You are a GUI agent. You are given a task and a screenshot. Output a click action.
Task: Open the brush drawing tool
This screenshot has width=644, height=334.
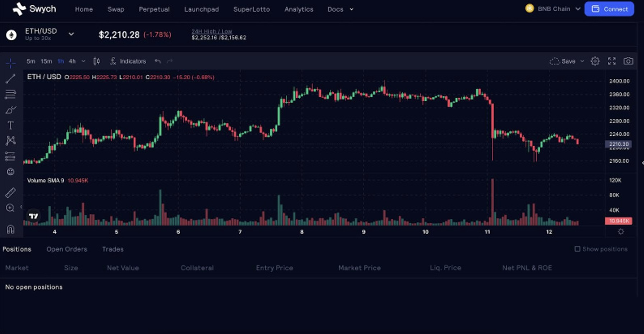coord(10,110)
